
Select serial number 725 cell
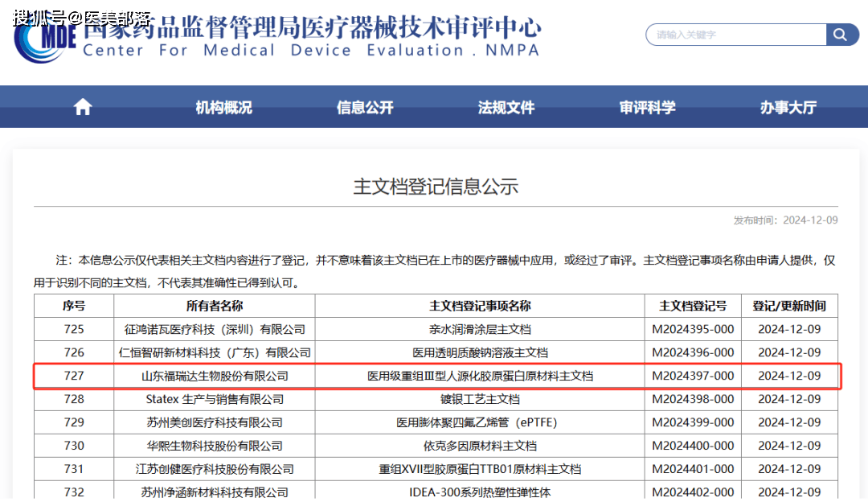click(74, 329)
